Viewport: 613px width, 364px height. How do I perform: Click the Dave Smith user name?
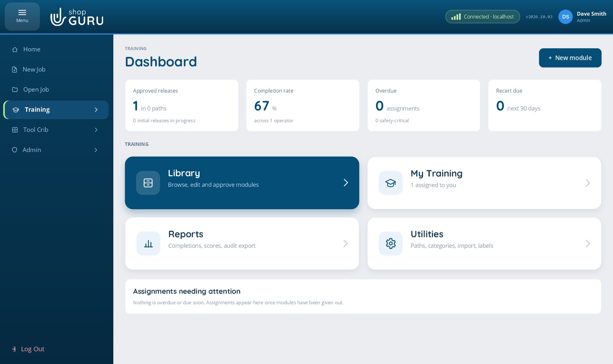pyautogui.click(x=592, y=14)
